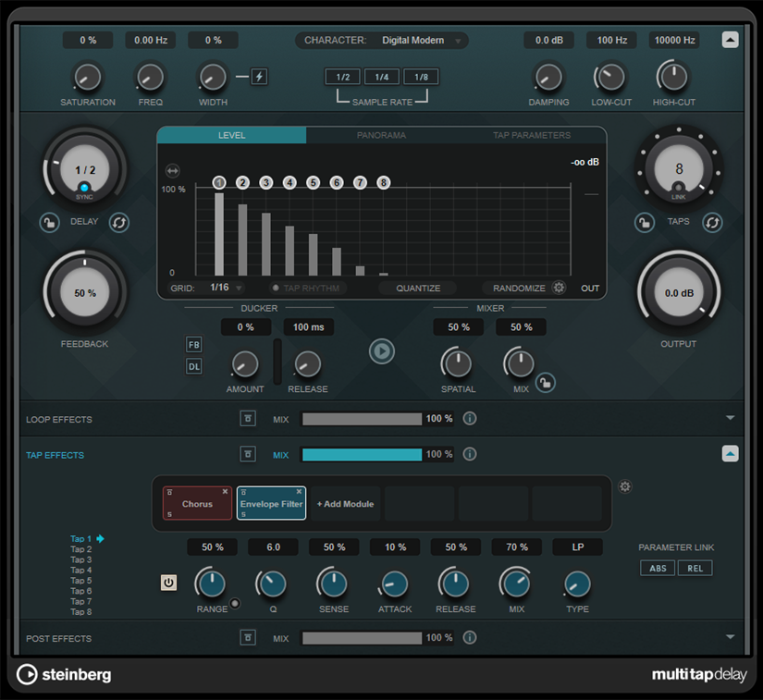Image resolution: width=763 pixels, height=700 pixels.
Task: Click the filter Type LP field
Action: click(578, 546)
